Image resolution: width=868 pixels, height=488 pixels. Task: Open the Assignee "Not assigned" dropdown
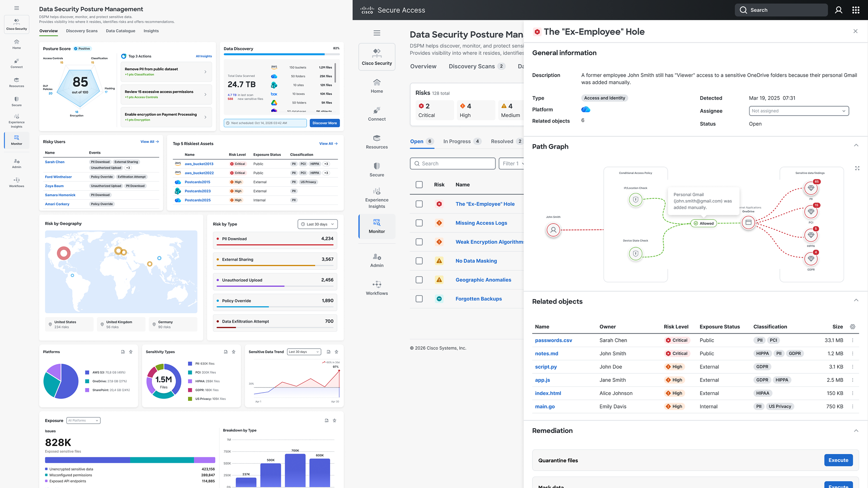point(798,111)
